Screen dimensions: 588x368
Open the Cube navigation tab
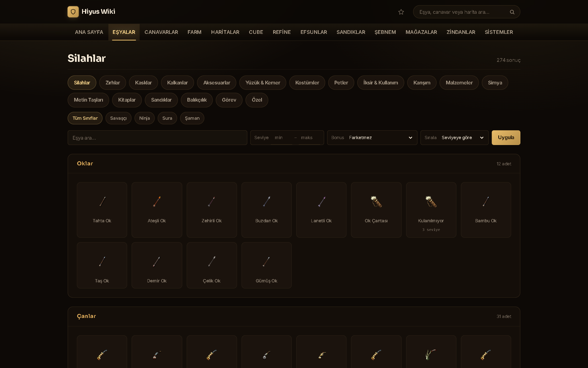(256, 32)
